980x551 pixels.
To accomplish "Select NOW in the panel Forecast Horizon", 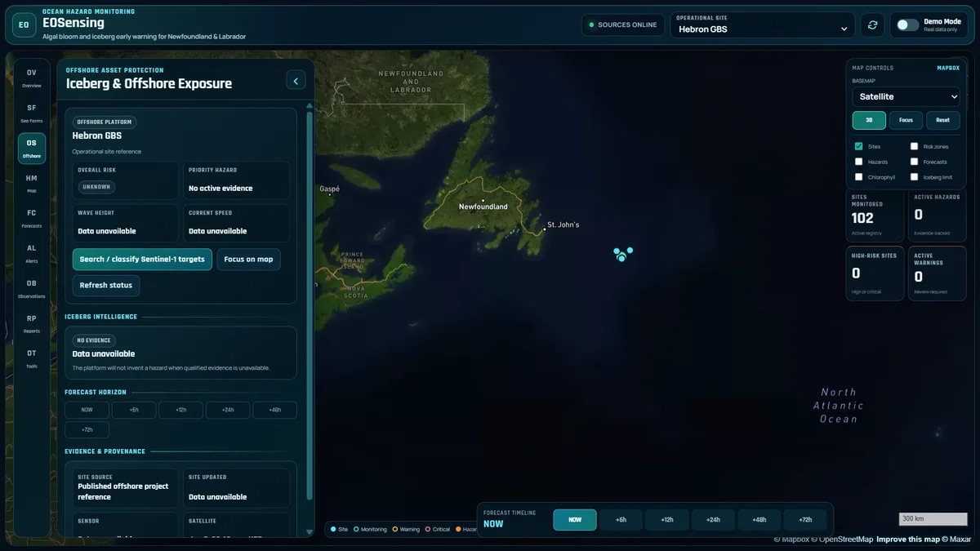I will point(87,410).
